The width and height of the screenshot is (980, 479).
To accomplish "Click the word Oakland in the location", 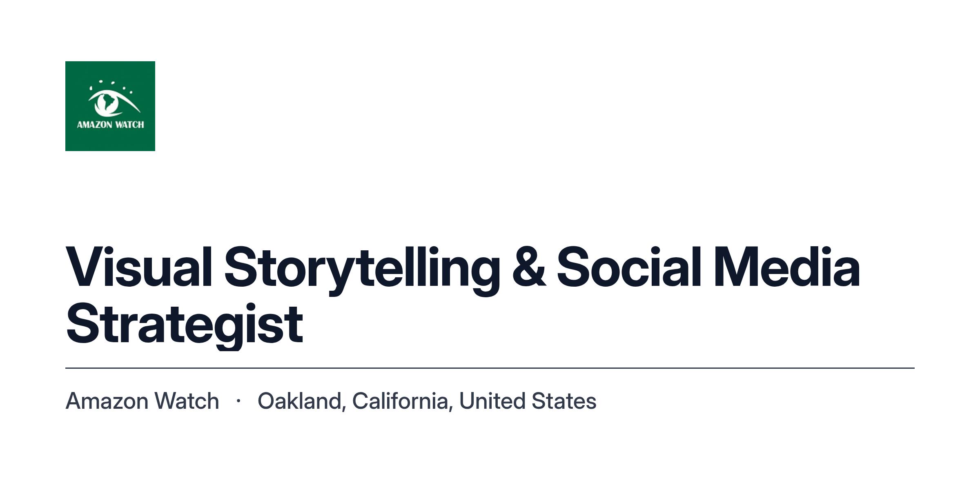I will click(300, 401).
